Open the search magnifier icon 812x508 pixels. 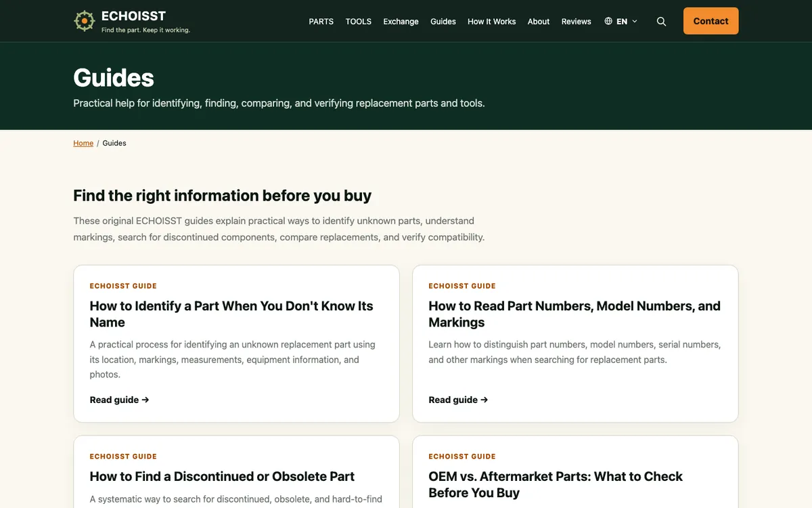pyautogui.click(x=661, y=22)
